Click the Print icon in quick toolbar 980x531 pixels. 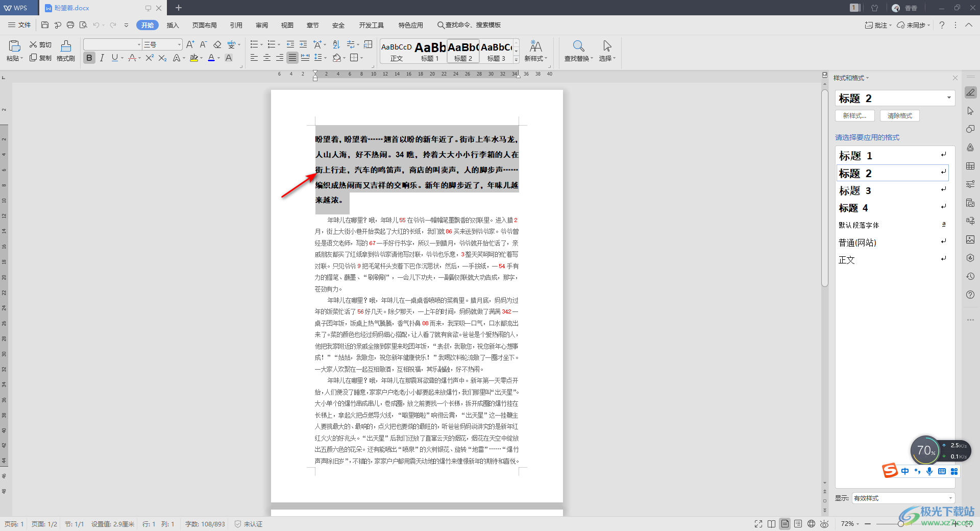pyautogui.click(x=70, y=25)
